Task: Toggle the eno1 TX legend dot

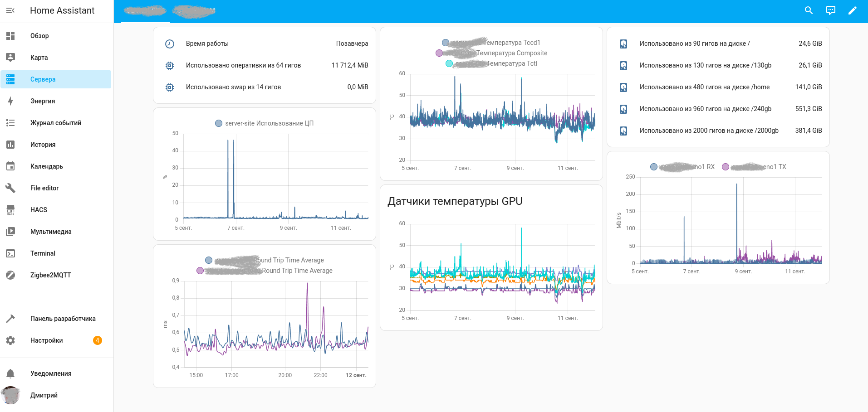Action: 726,167
